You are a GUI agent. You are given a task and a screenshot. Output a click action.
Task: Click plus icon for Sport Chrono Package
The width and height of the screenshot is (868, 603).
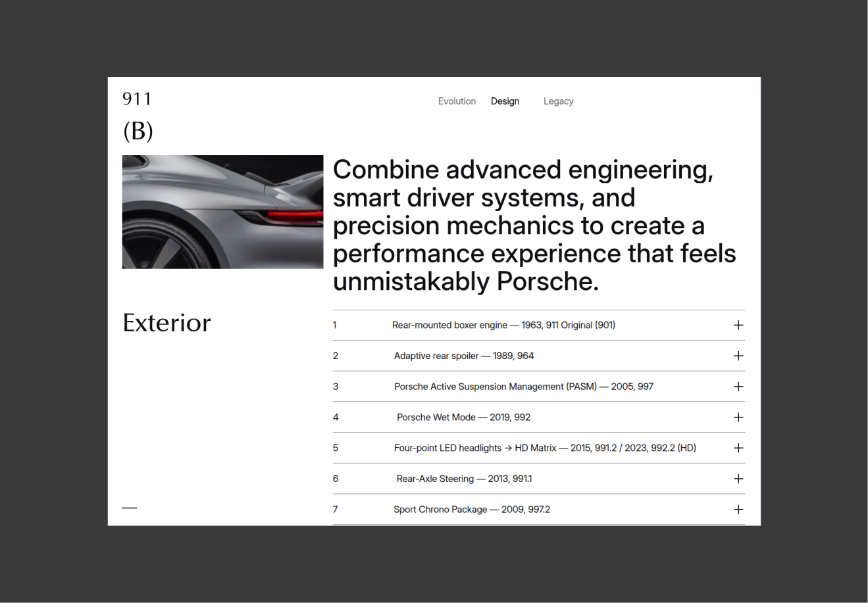tap(738, 510)
